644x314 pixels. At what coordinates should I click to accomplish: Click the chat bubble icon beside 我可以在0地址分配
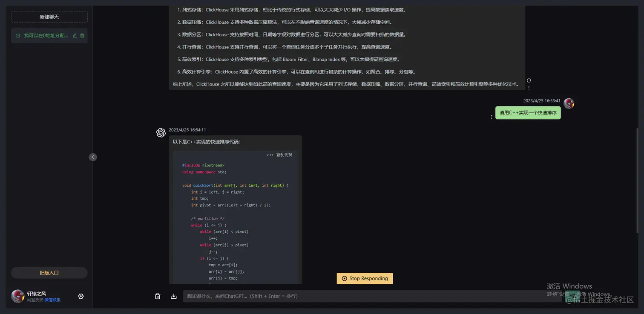click(18, 36)
